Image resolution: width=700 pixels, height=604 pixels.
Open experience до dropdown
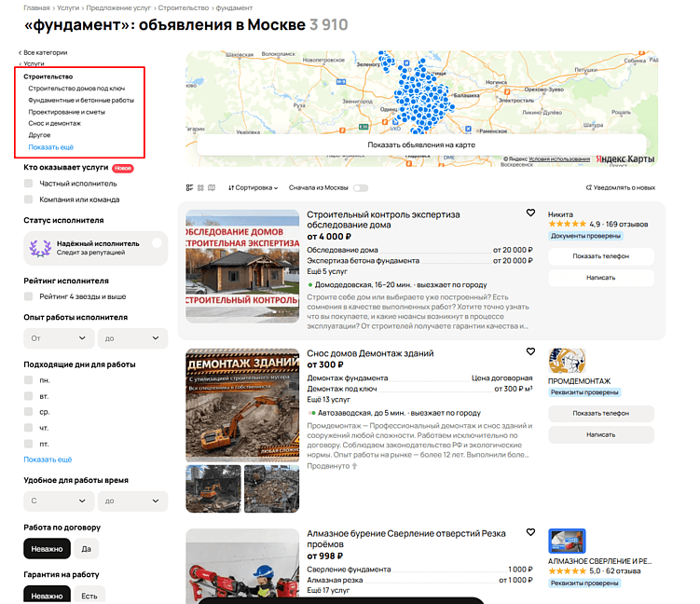pos(132,338)
